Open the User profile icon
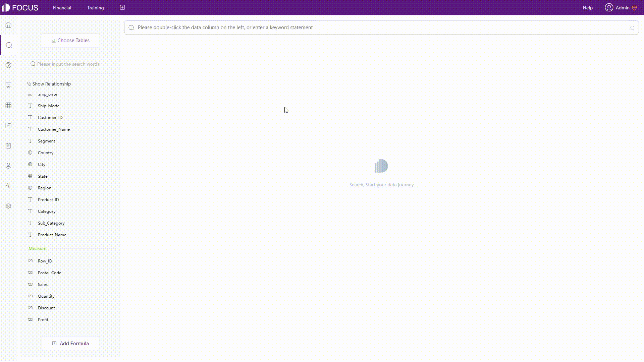 (609, 7)
